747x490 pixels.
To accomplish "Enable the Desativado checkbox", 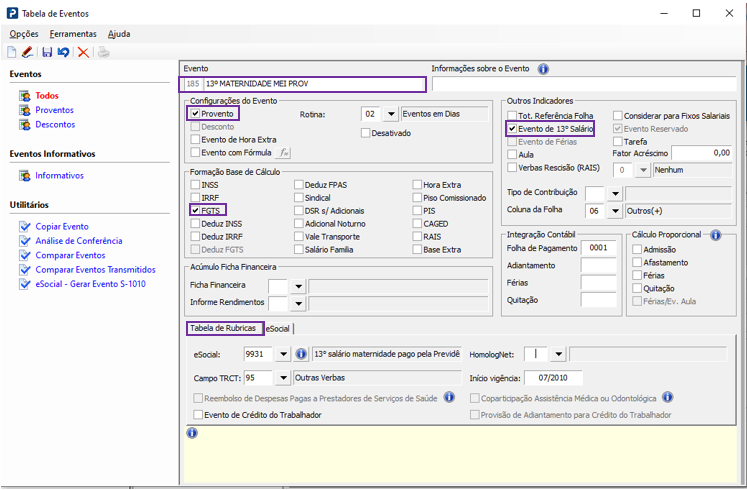I will point(366,133).
